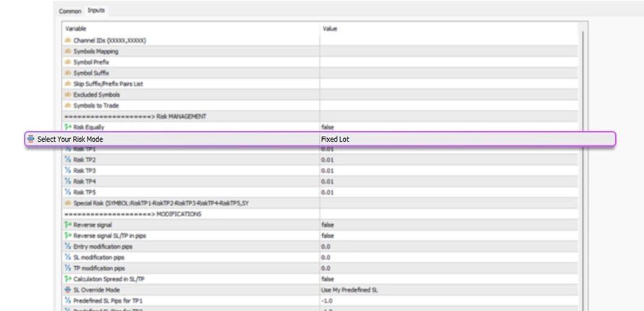This screenshot has width=644, height=311.
Task: Click the number icon beside Risk TP3
Action: coord(68,171)
